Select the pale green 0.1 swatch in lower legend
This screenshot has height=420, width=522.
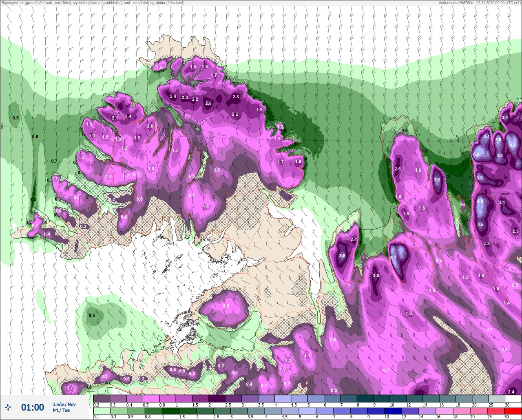pos(102,411)
